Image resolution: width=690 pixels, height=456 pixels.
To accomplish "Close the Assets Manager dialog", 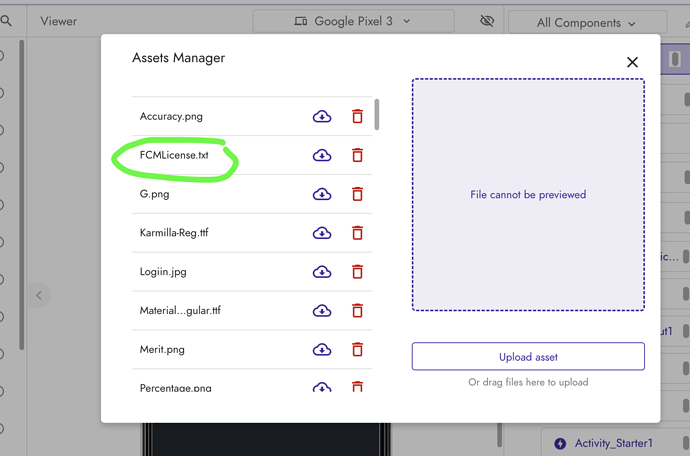I will 632,62.
